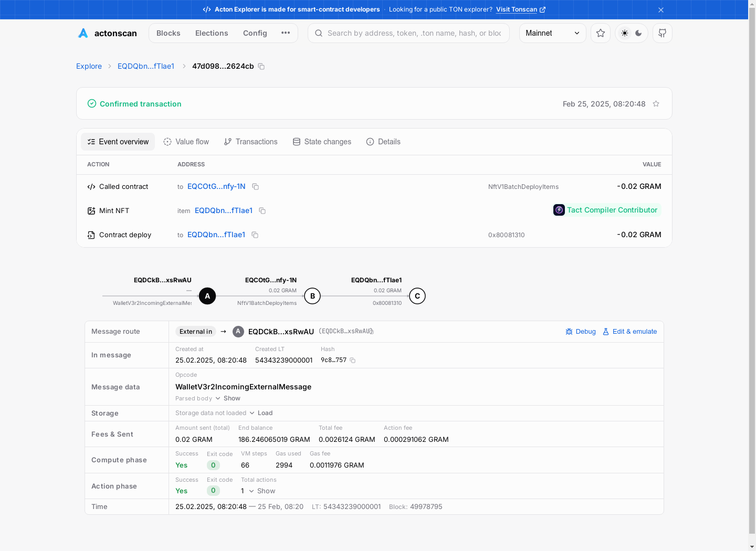Focus the address search field

coord(408,33)
